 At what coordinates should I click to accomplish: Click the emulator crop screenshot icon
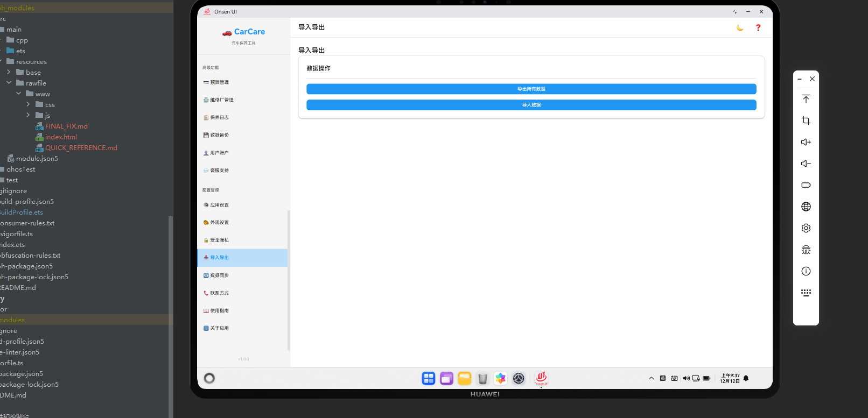806,121
